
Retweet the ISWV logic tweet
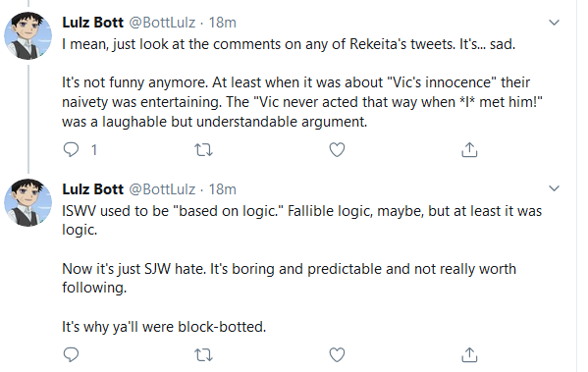tap(203, 354)
